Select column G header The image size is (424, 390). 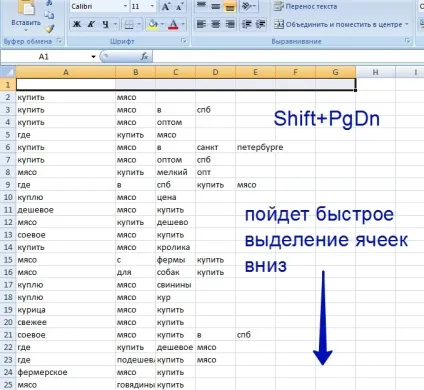[335, 72]
